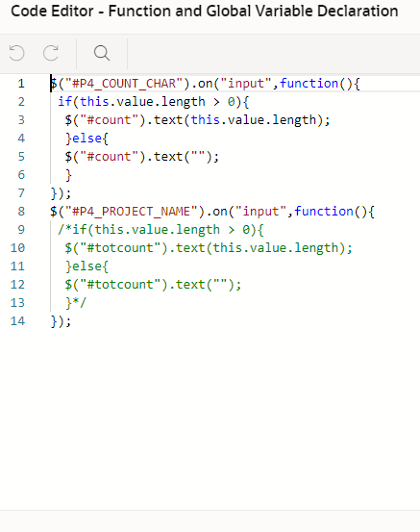Click the if keyword on line 2

[x=64, y=102]
